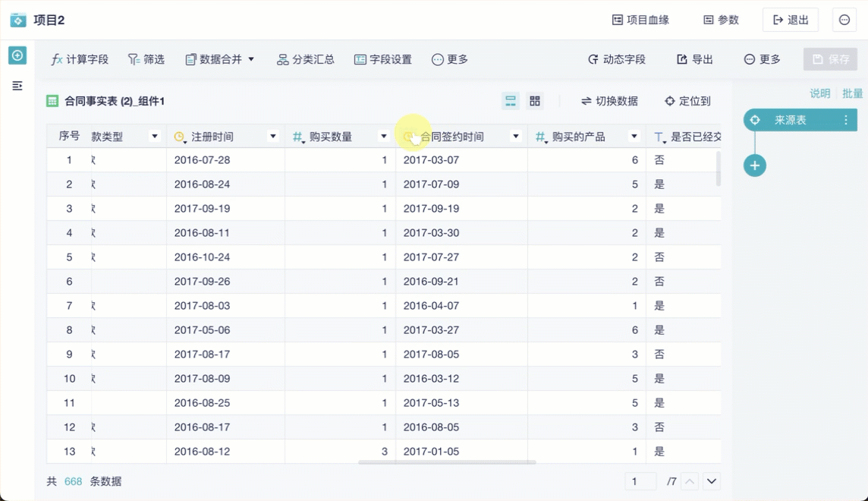Open 计算字段 formula tool

[80, 59]
